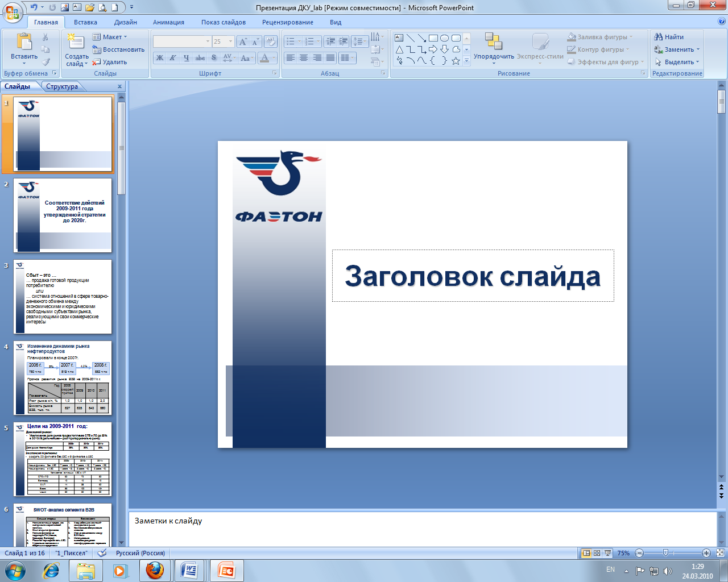Decrease list indent level

pos(330,41)
